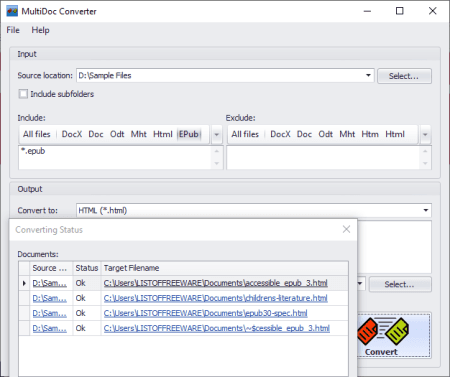This screenshot has height=377, width=450.
Task: Click the Source column header
Action: click(51, 268)
